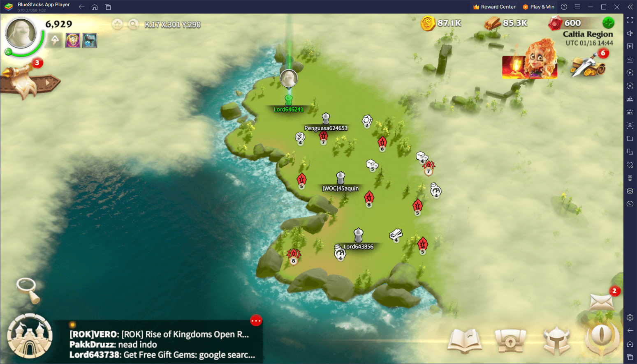Open the mail envelope inbox
The height and width of the screenshot is (364, 637).
[x=602, y=303]
